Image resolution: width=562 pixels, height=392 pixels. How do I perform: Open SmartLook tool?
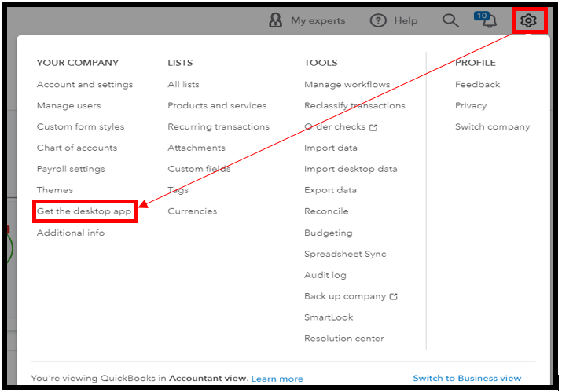click(329, 317)
